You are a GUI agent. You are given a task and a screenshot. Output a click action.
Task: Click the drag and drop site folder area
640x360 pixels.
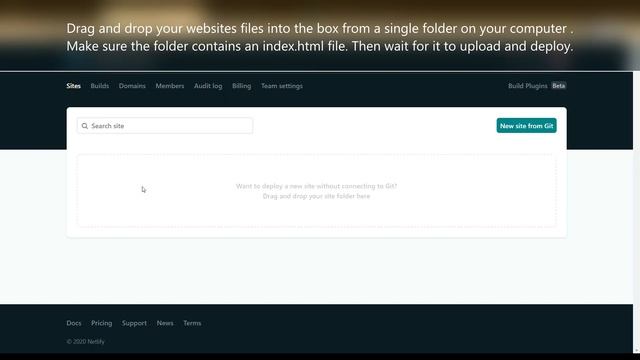coord(316,191)
